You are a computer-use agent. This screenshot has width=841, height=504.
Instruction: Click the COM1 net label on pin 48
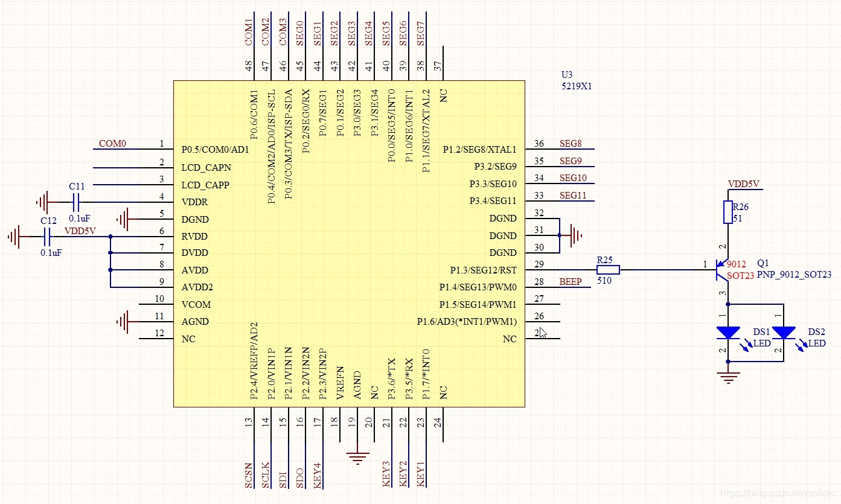[x=249, y=33]
